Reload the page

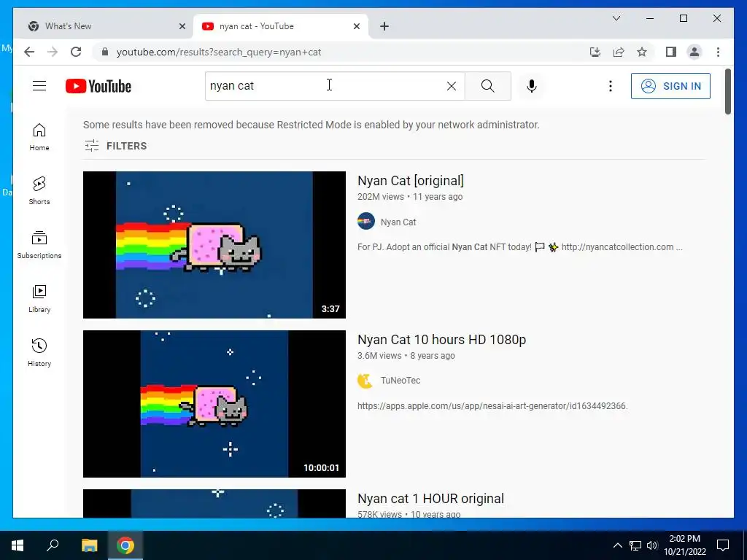76,52
